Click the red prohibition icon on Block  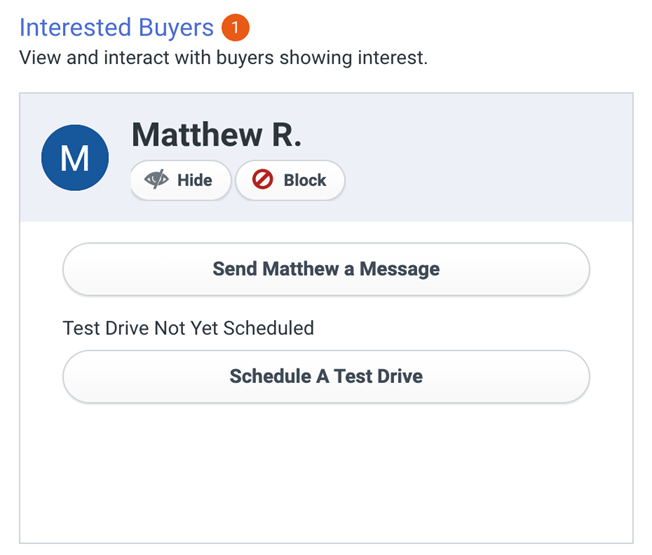(263, 180)
